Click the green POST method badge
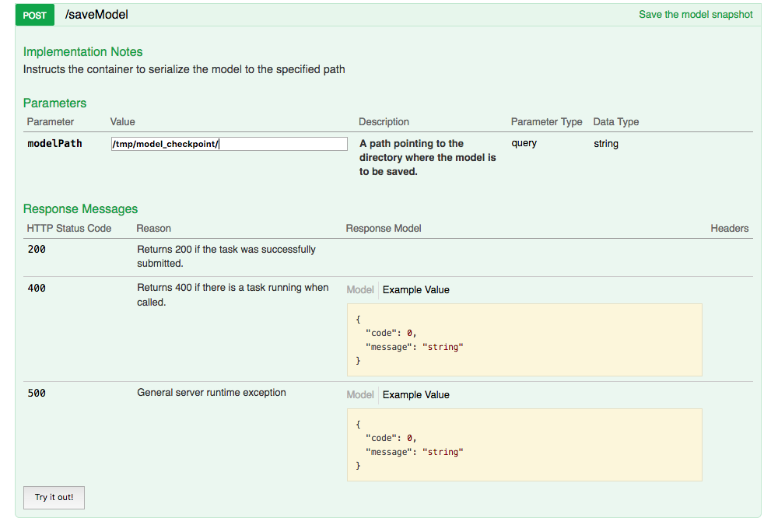This screenshot has height=532, width=771. coord(35,15)
